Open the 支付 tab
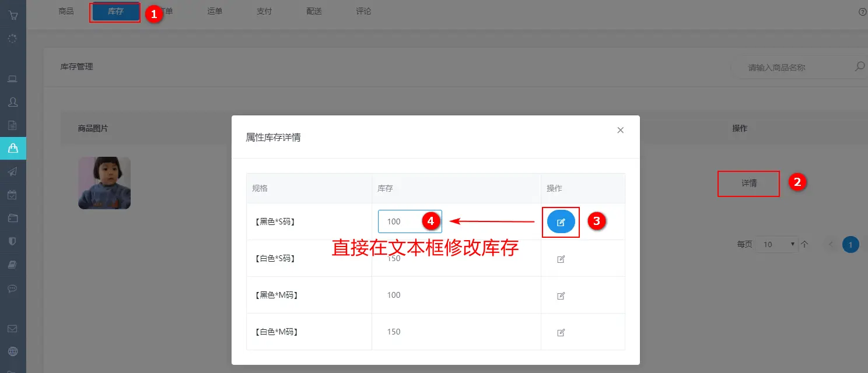Viewport: 868px width, 373px height. click(x=264, y=11)
